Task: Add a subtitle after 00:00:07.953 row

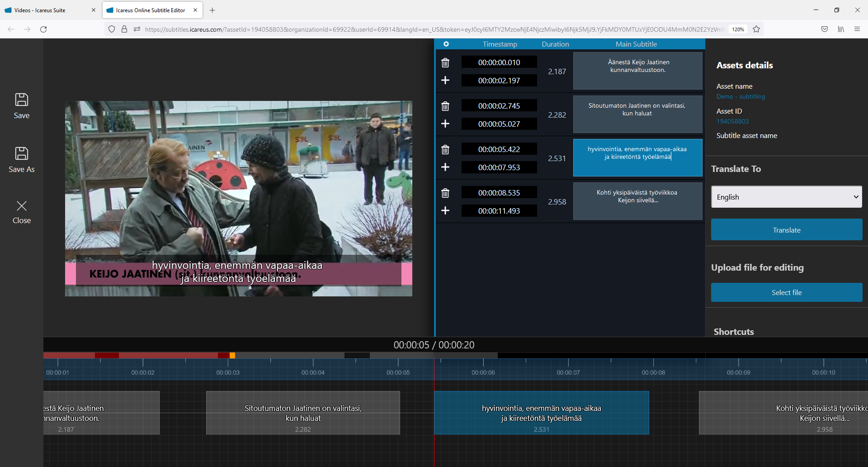Action: [445, 167]
